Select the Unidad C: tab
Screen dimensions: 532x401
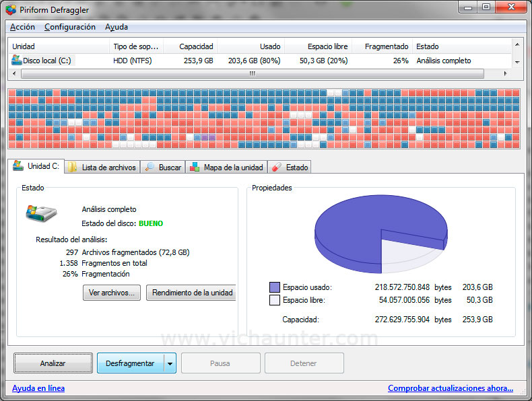36,166
